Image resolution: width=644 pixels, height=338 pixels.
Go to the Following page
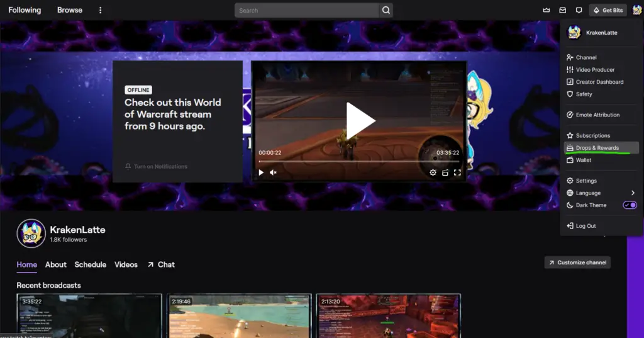click(25, 10)
